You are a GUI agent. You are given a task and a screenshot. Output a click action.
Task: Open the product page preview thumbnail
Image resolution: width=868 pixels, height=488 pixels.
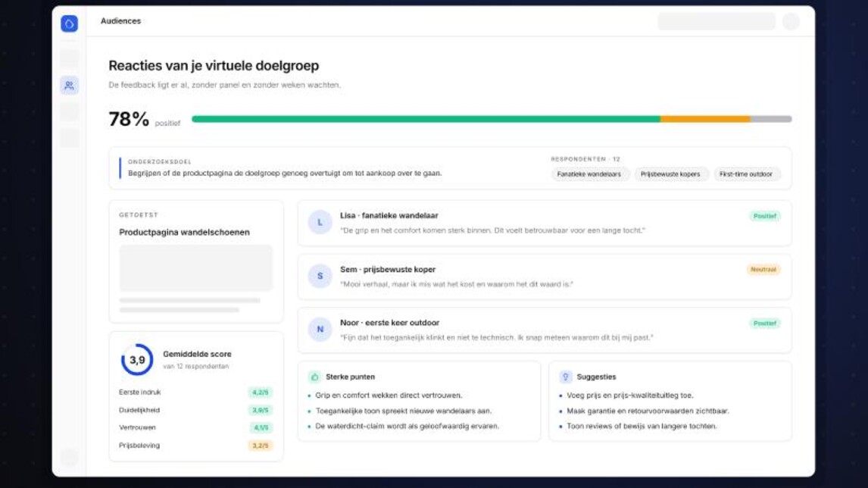tap(196, 268)
